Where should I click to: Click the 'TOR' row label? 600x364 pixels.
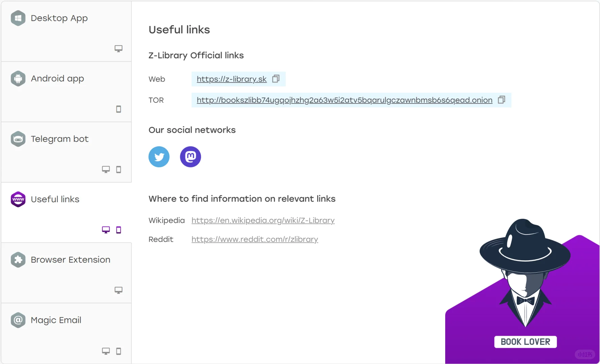tap(156, 100)
